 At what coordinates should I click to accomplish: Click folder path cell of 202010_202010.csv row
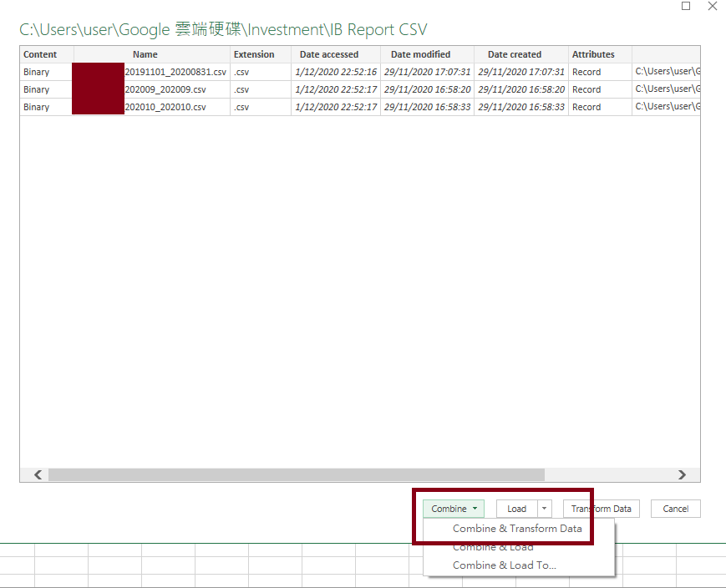tap(668, 106)
